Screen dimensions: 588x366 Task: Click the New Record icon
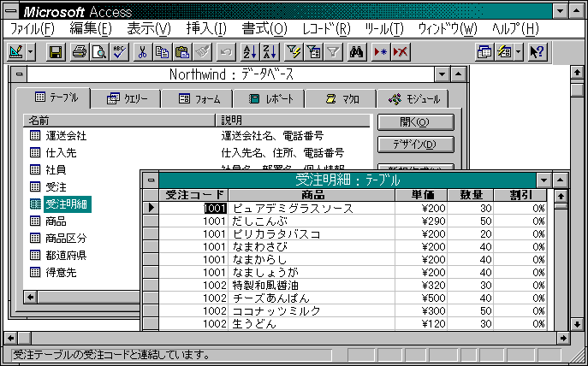click(380, 52)
